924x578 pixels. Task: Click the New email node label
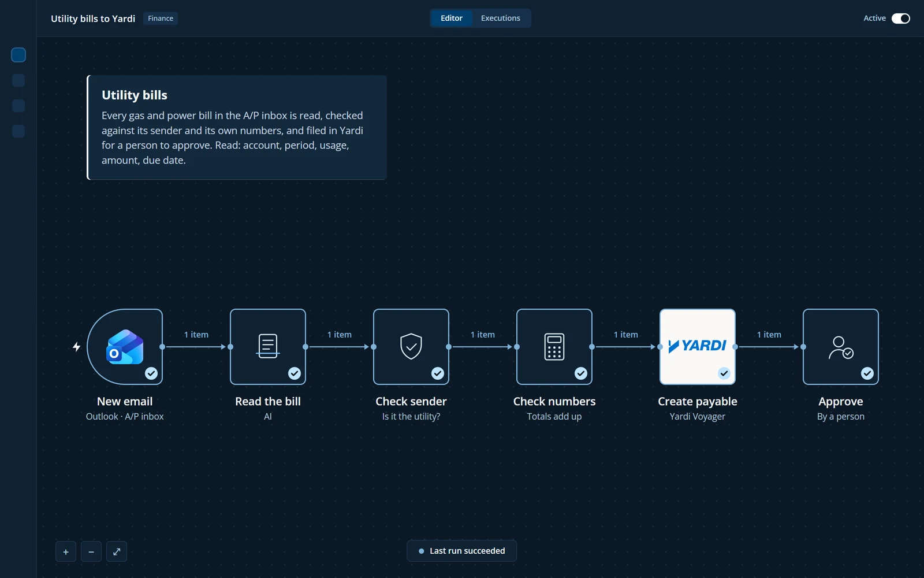pos(125,401)
